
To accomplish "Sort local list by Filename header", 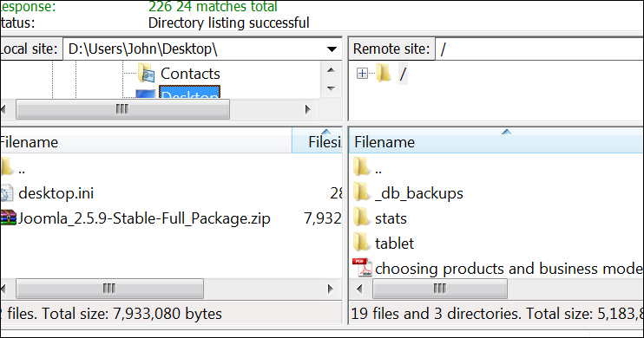I will 146,142.
